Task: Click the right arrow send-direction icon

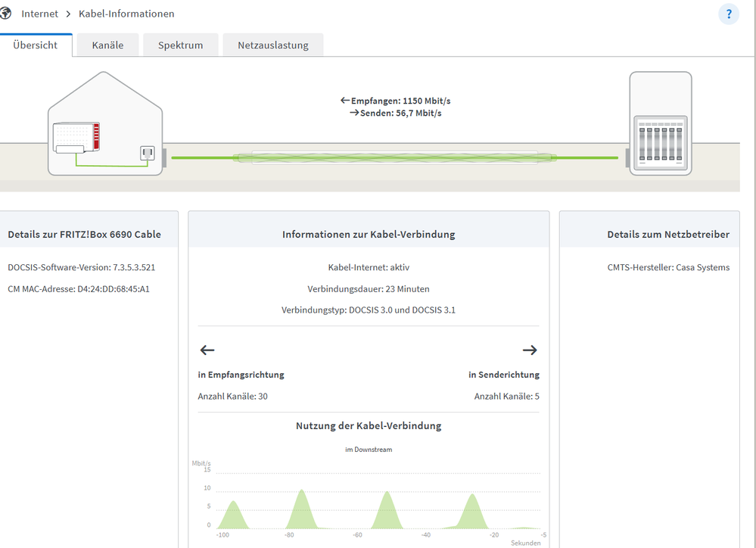Action: click(530, 350)
